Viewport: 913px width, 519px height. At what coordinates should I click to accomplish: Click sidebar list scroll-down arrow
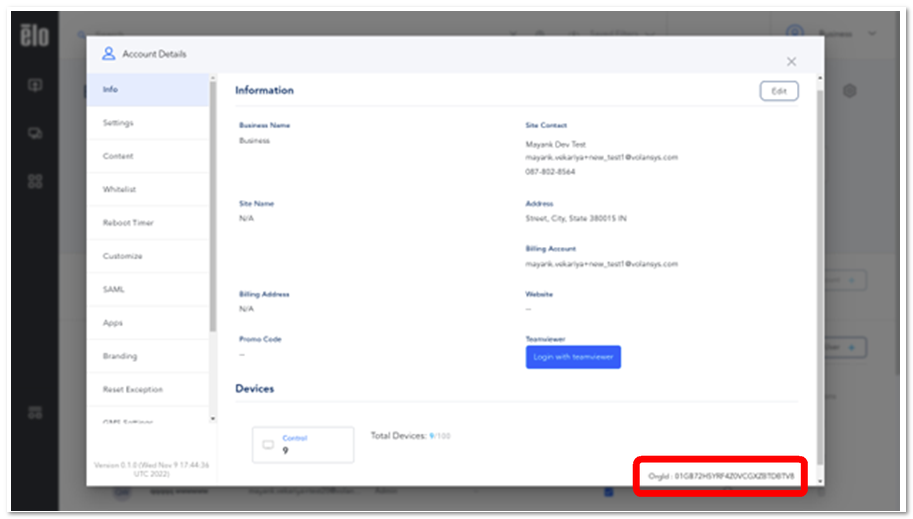pos(213,418)
